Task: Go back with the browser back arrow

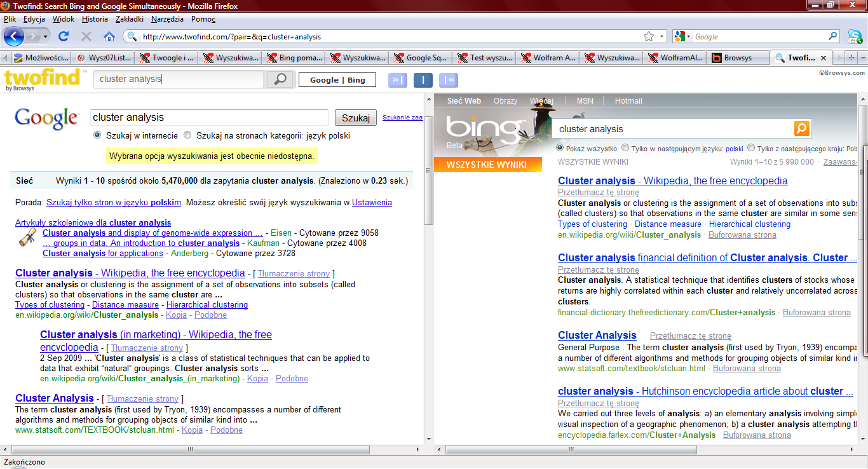Action: click(x=14, y=36)
